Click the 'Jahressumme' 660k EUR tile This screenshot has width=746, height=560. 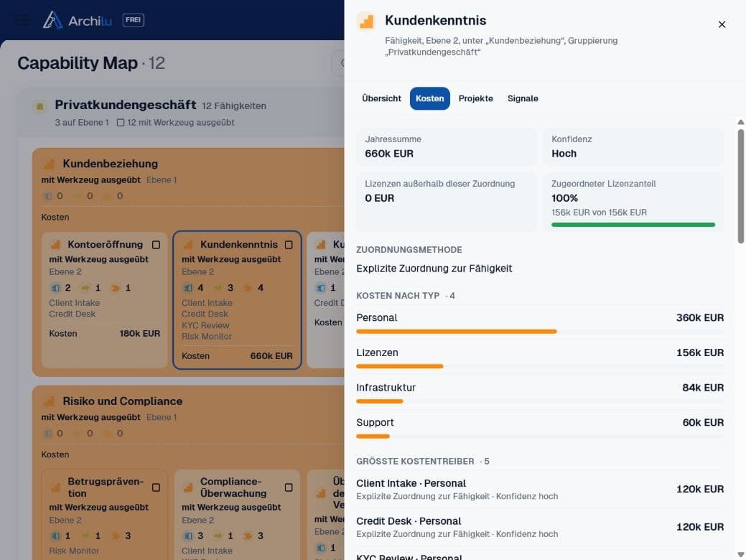[447, 147]
